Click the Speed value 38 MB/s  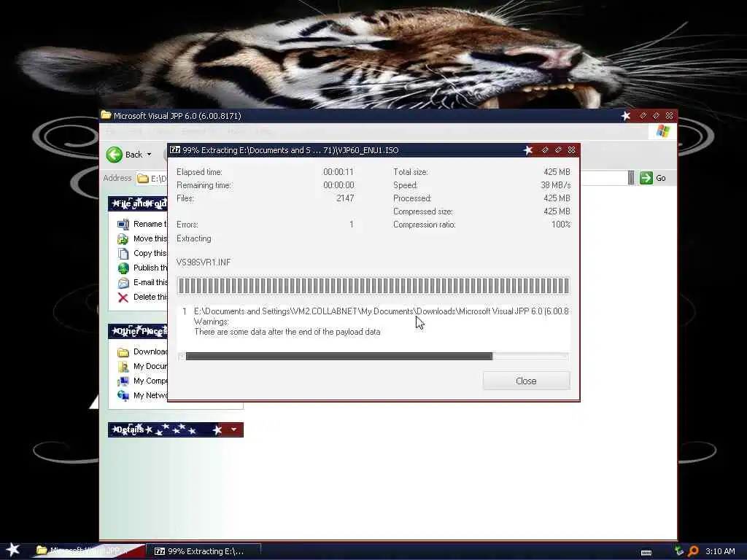point(555,185)
